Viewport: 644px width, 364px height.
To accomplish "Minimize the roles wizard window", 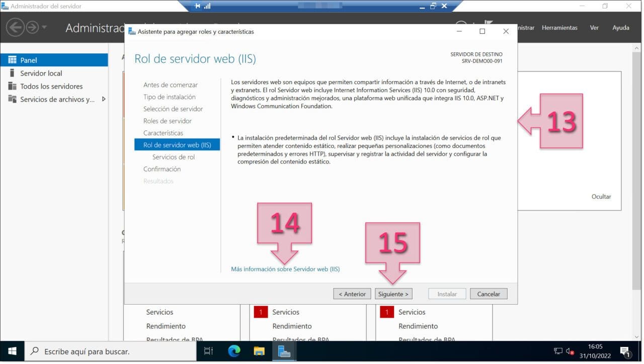I will tap(459, 31).
